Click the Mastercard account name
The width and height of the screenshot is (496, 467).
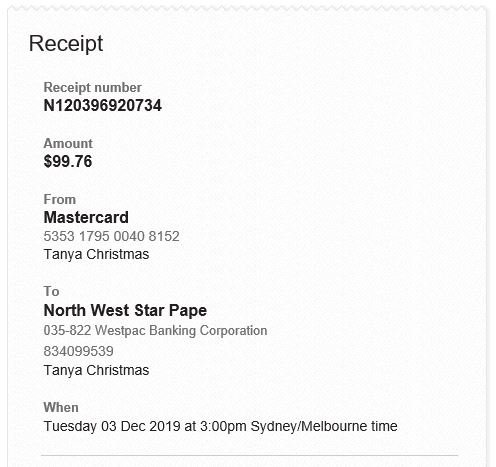[x=86, y=218]
